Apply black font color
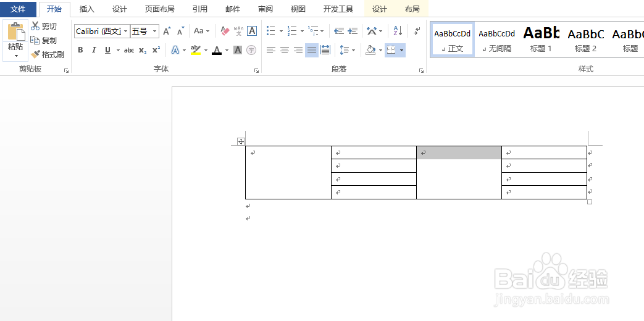The height and width of the screenshot is (321, 644). pos(217,50)
